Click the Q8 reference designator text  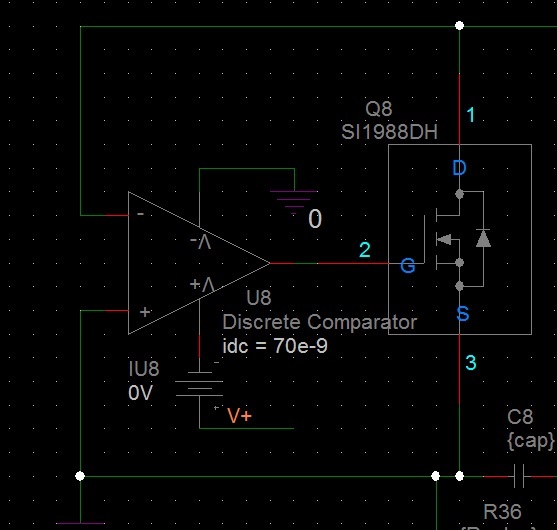point(379,109)
